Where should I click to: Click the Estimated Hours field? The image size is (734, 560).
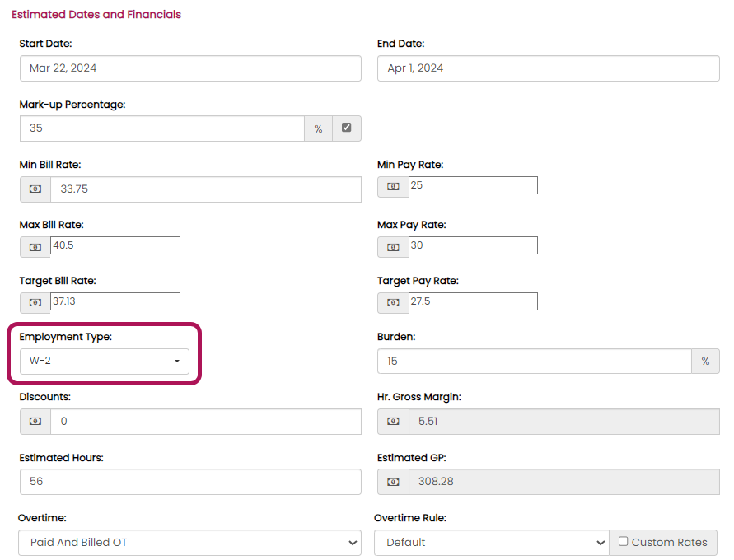(x=190, y=482)
